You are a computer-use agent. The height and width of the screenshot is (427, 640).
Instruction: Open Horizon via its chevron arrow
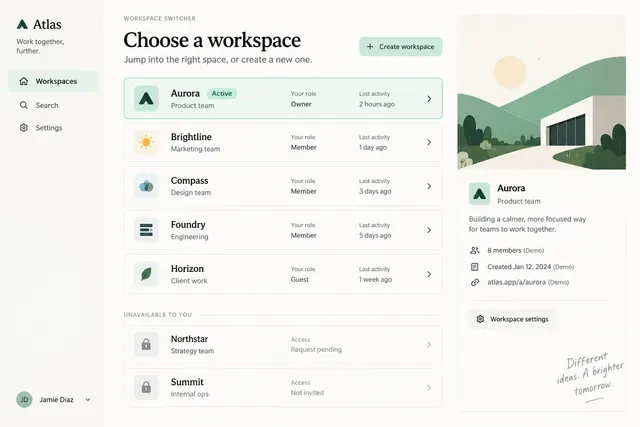pos(429,274)
